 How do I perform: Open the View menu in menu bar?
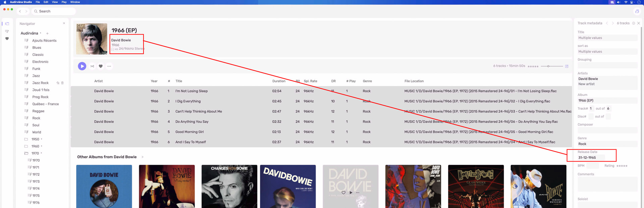[x=55, y=2]
